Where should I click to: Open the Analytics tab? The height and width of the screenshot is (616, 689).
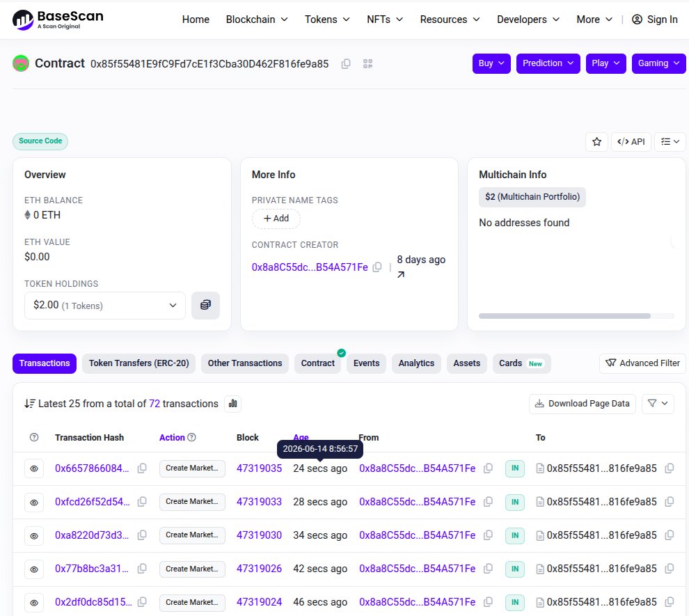click(416, 363)
